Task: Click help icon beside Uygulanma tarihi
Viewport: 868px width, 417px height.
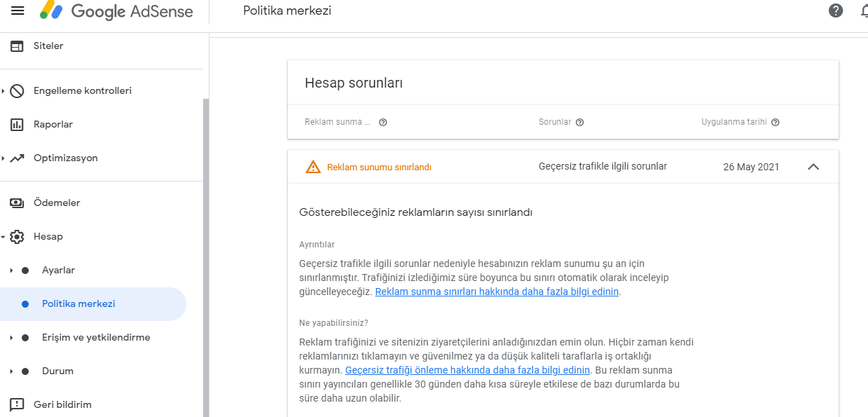Action: 776,122
